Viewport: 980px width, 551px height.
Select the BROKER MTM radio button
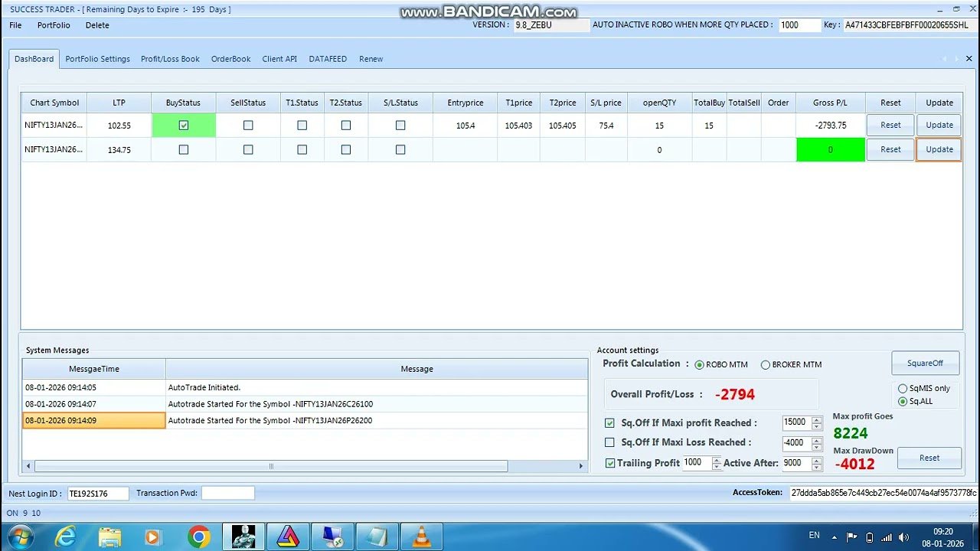pos(766,364)
